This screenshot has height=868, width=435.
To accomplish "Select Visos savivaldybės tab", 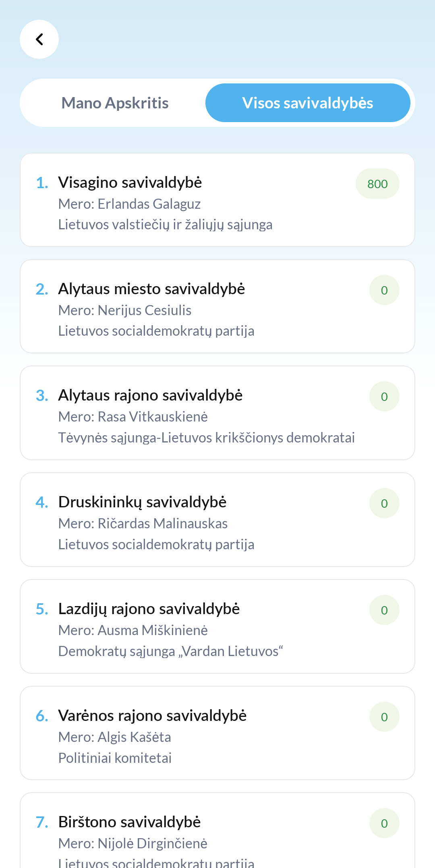I will coord(308,103).
